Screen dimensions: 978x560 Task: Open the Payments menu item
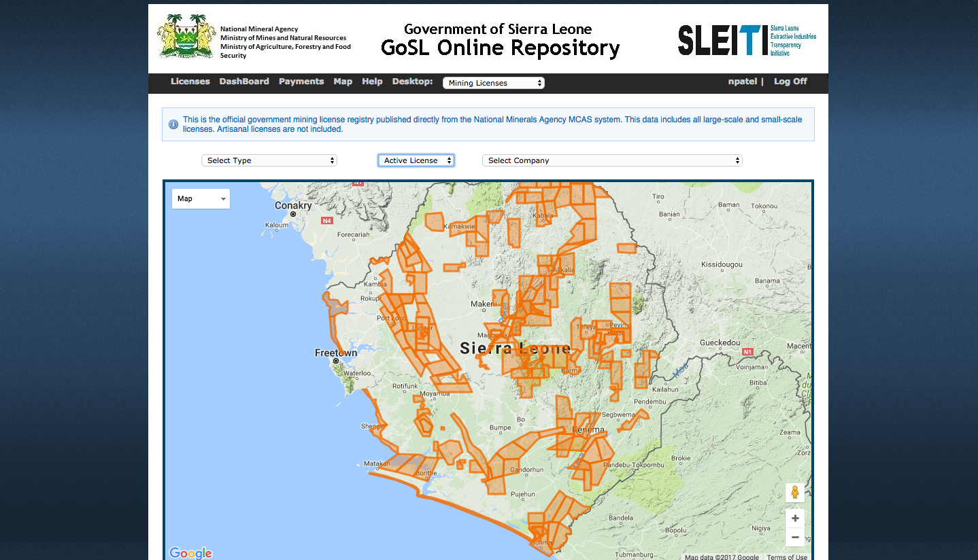point(301,82)
